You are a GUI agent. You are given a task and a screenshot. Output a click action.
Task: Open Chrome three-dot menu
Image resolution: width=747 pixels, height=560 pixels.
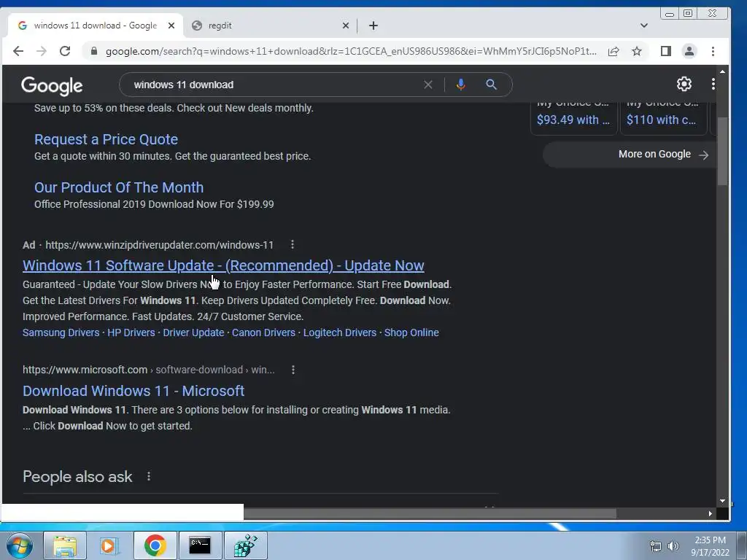[x=713, y=51]
